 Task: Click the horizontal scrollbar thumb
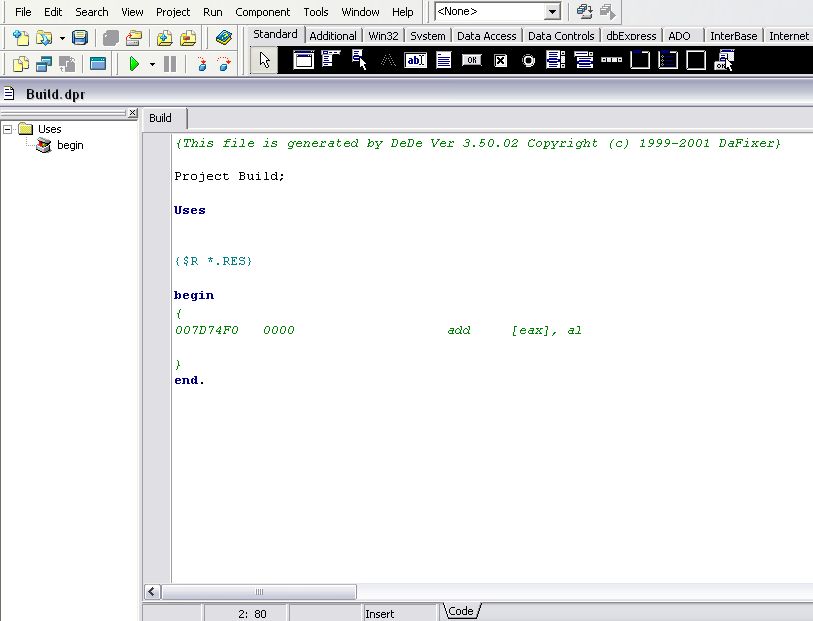pyautogui.click(x=259, y=591)
